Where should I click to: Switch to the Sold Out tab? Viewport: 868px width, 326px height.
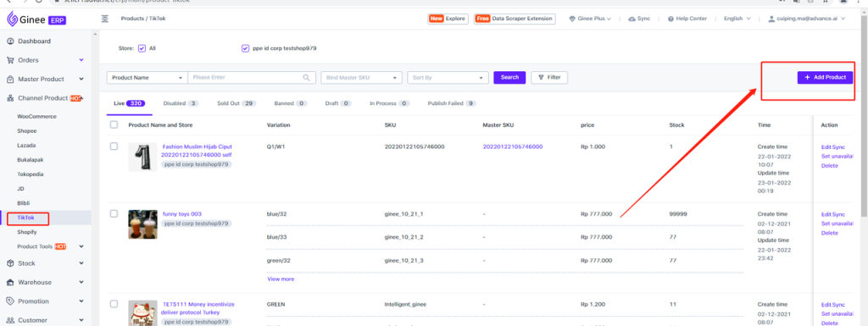point(236,103)
